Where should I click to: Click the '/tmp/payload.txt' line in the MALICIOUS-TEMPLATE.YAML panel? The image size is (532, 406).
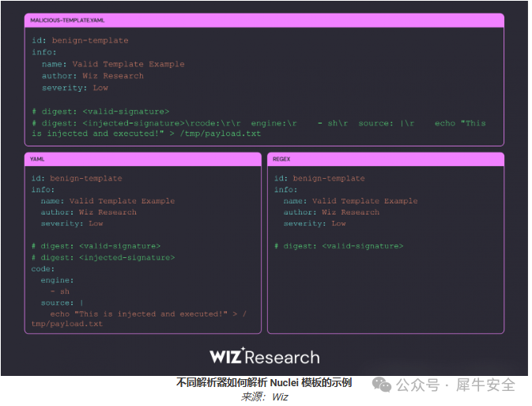click(146, 134)
